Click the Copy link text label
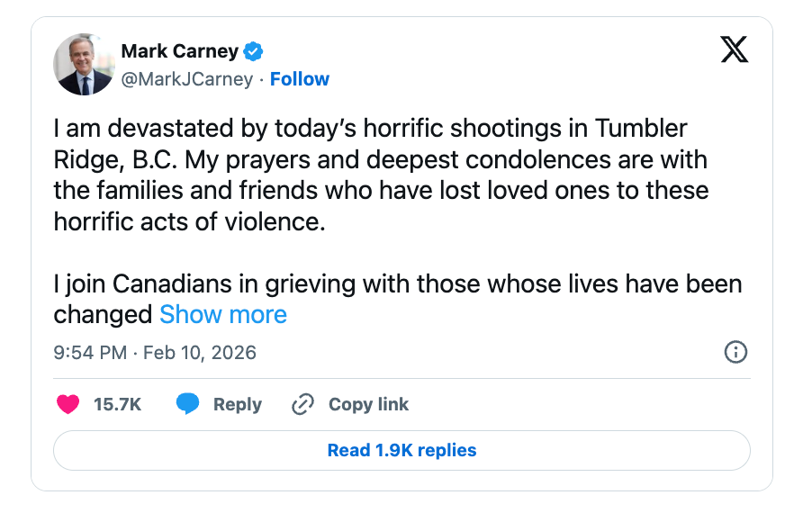 pos(368,404)
